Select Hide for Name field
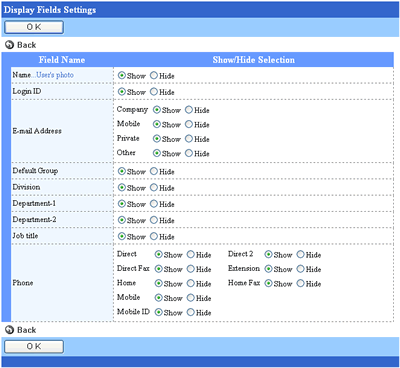 (154, 75)
